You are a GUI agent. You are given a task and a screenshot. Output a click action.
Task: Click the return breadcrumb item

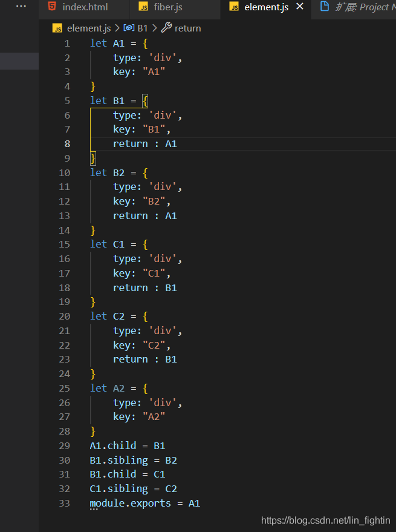[187, 28]
